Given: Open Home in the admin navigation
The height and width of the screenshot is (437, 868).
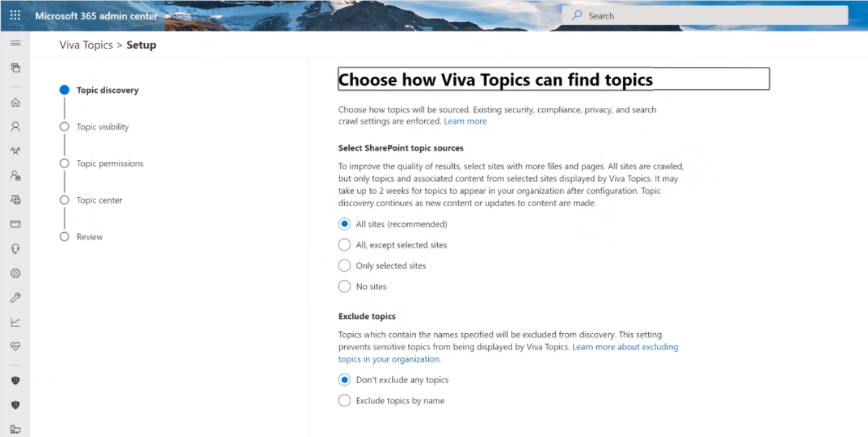Looking at the screenshot, I should pos(15,102).
